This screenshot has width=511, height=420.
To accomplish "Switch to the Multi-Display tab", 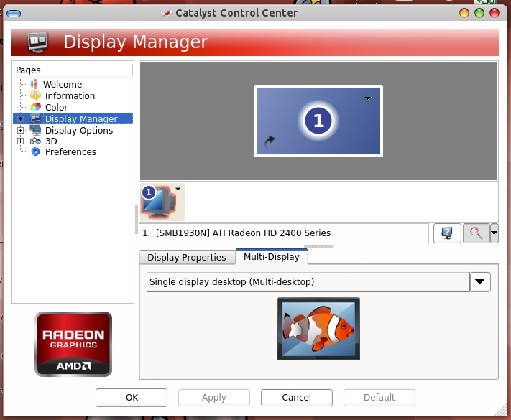I will click(272, 256).
